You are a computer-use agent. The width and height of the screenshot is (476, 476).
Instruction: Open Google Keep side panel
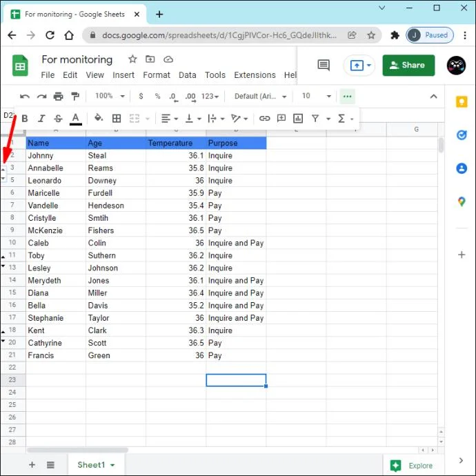click(462, 101)
